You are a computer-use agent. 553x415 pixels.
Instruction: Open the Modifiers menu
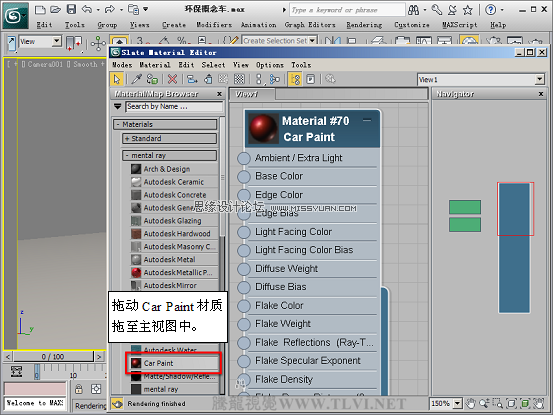tap(214, 25)
